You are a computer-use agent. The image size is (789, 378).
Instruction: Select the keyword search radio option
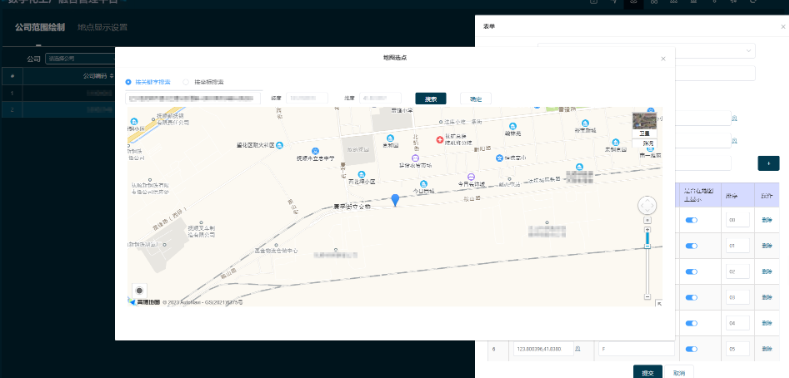click(129, 82)
